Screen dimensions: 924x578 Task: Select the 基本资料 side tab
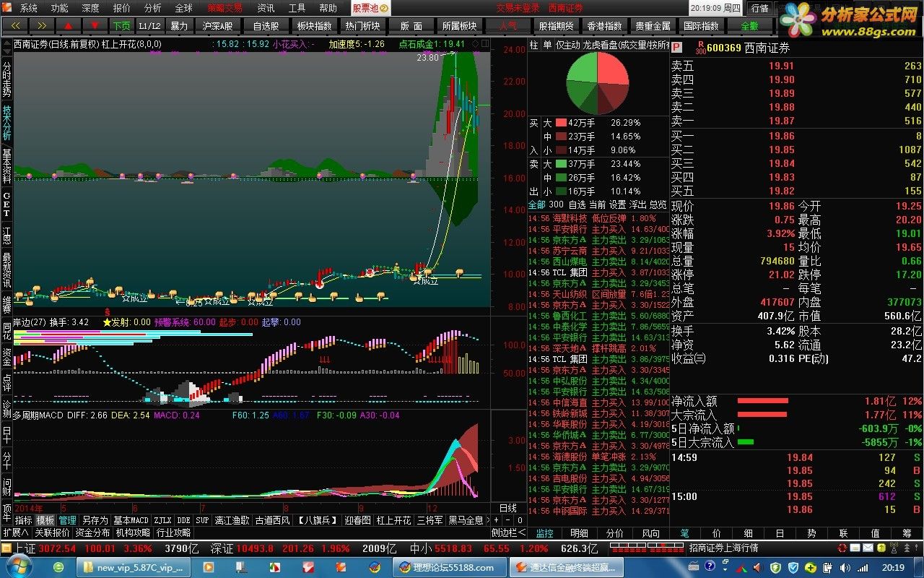click(6, 167)
